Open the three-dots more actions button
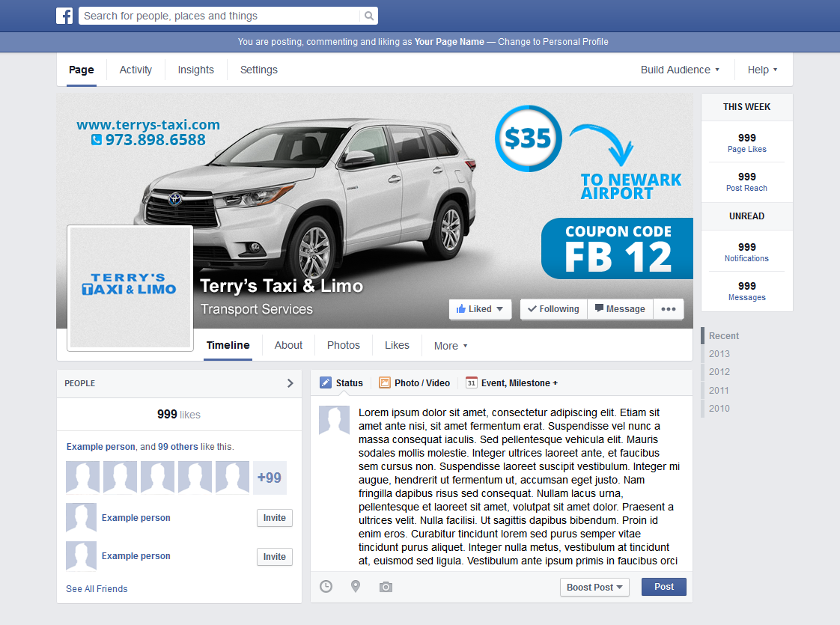Viewport: 840px width, 625px height. pyautogui.click(x=668, y=309)
